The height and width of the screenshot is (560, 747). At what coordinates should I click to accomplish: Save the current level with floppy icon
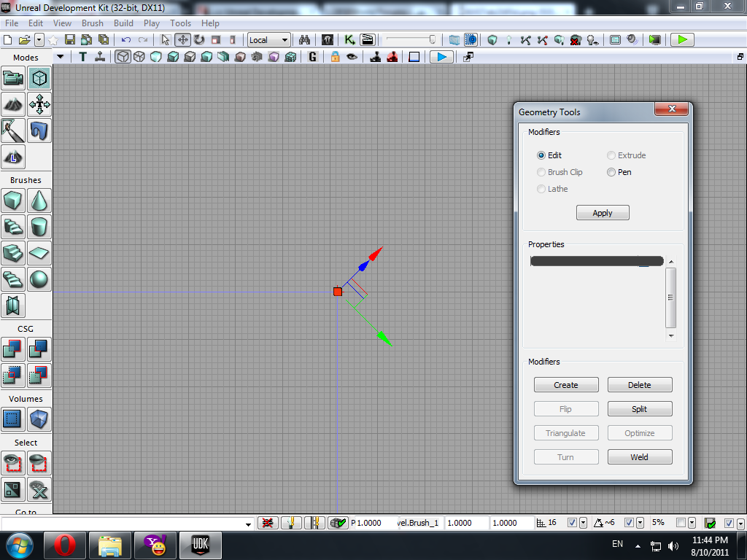70,40
